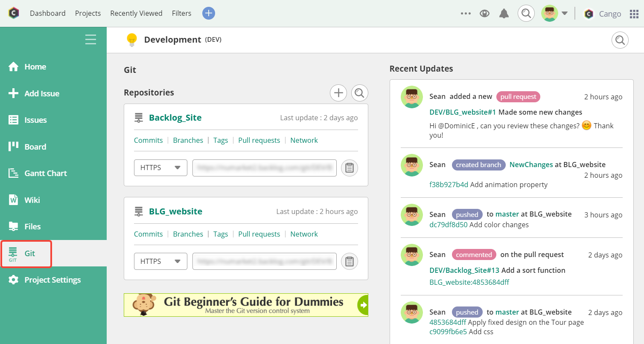Click the BLG_website repository URL field

click(264, 261)
